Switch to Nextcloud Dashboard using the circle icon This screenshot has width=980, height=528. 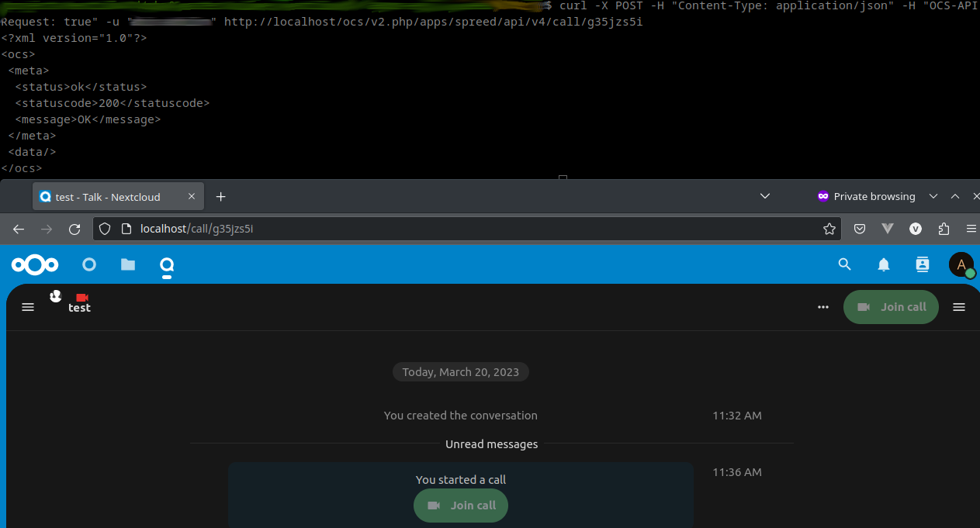[x=88, y=264]
